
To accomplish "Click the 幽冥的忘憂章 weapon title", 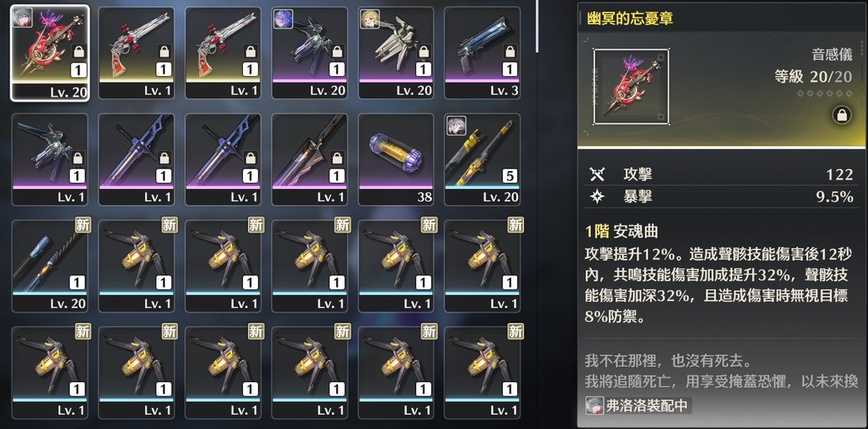I will pyautogui.click(x=630, y=19).
